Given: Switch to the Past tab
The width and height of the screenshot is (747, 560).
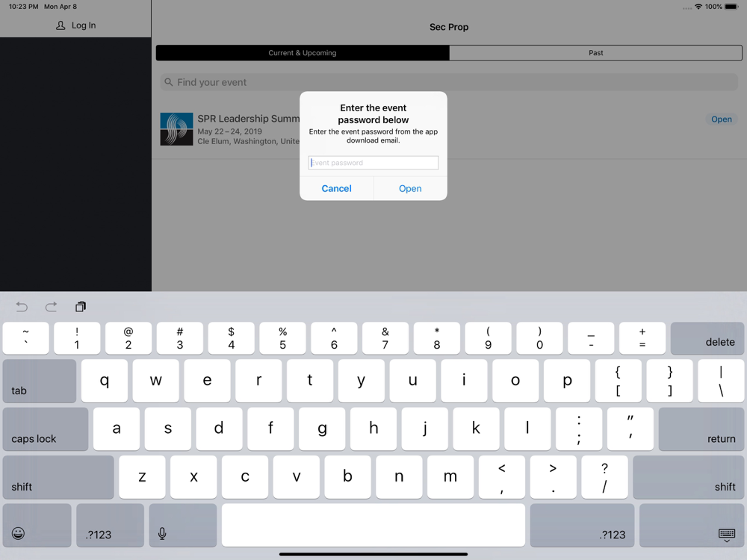Looking at the screenshot, I should pos(595,53).
